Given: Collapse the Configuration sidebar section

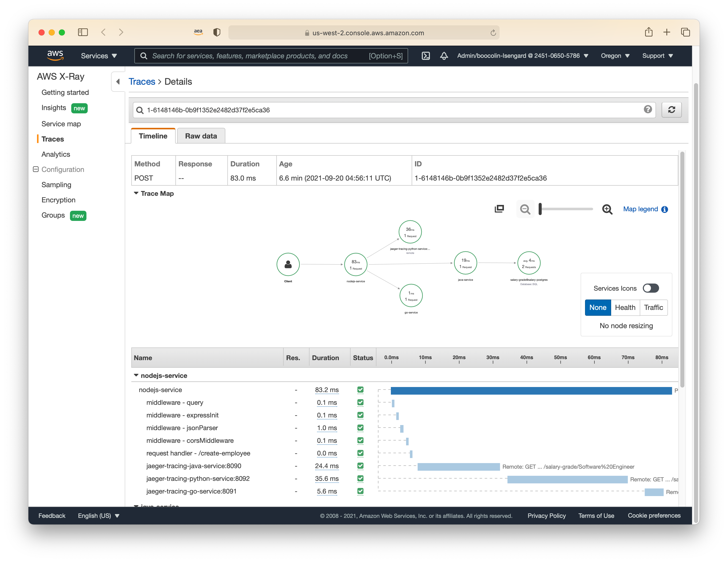Looking at the screenshot, I should [x=36, y=169].
